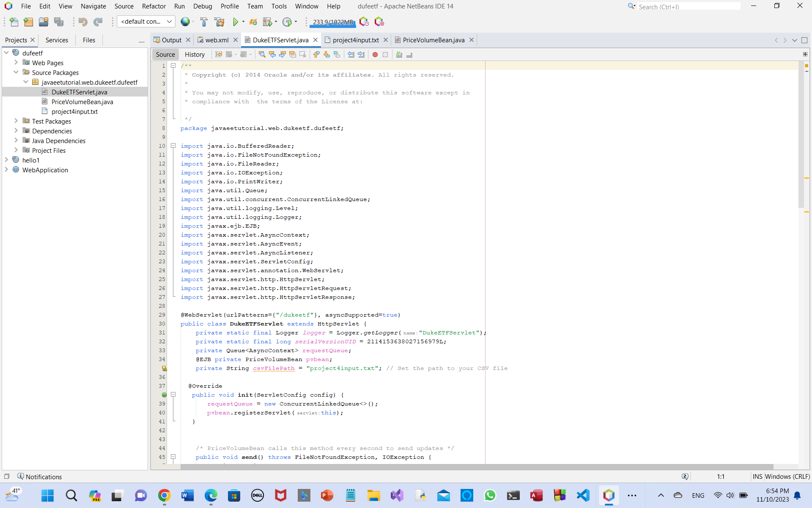Image resolution: width=812 pixels, height=508 pixels.
Task: Expand the Test Packages node
Action: point(16,121)
